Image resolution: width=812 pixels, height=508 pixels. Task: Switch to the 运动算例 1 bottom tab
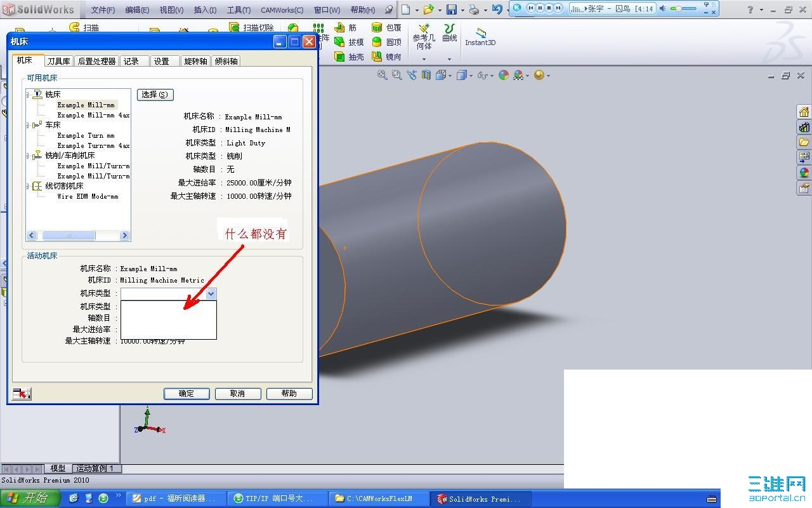(95, 469)
